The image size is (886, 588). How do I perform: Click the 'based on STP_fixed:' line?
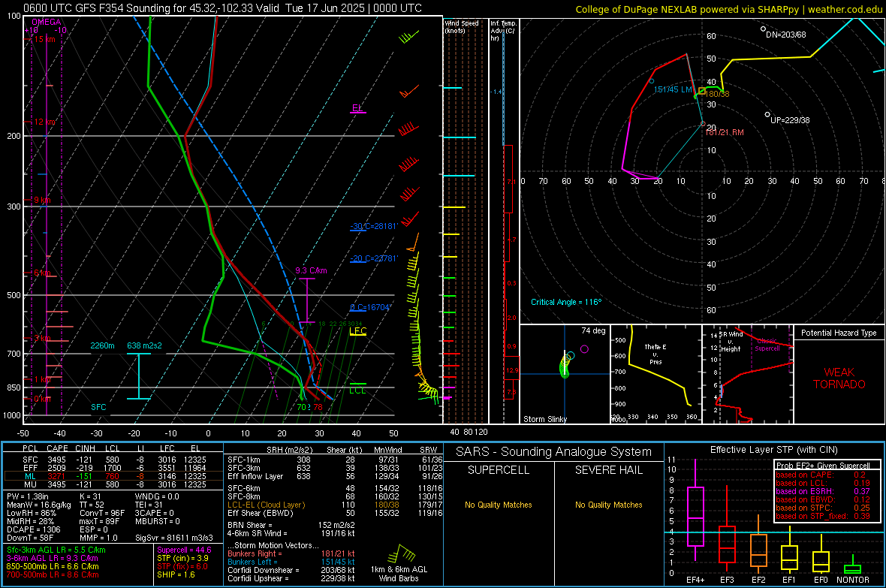tap(822, 516)
